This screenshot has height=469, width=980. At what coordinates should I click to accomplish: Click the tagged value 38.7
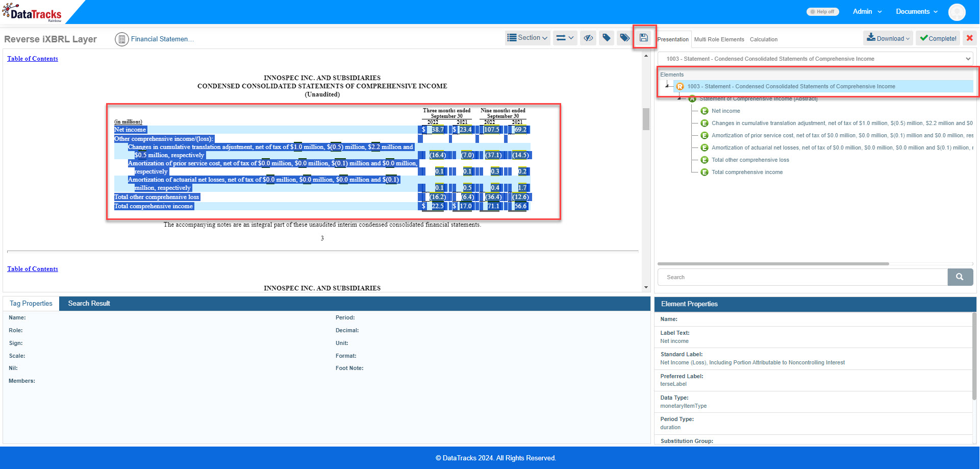tap(438, 130)
